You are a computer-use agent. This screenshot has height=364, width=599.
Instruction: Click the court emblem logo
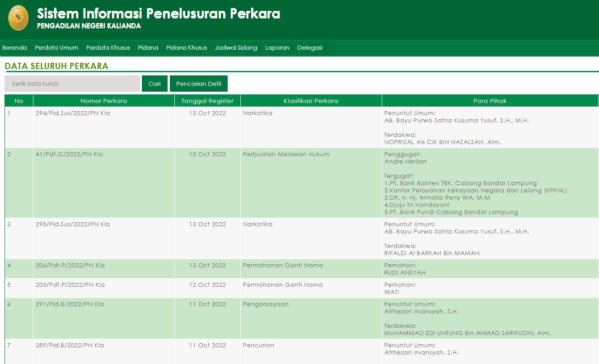[x=18, y=18]
